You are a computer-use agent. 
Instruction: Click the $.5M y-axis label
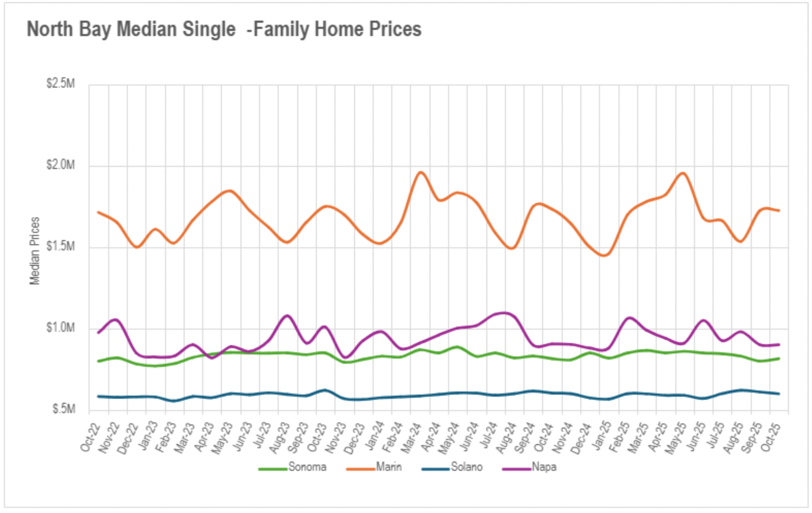point(63,409)
